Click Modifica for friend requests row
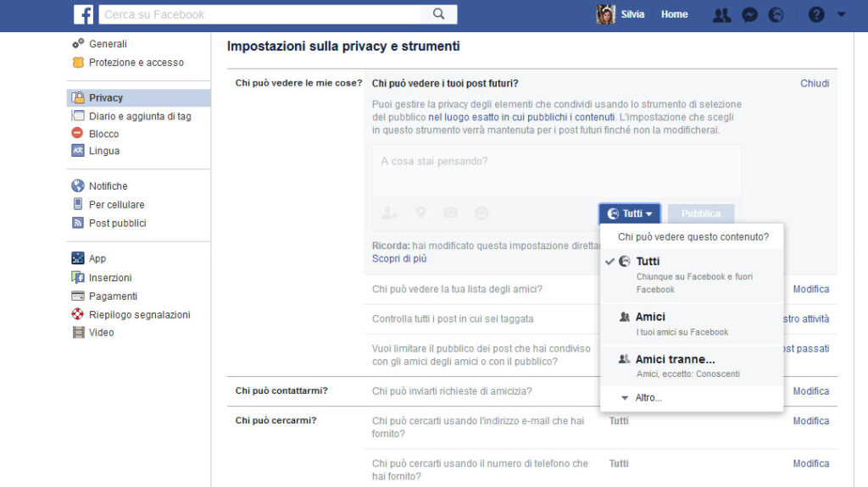The height and width of the screenshot is (487, 868). 811,390
